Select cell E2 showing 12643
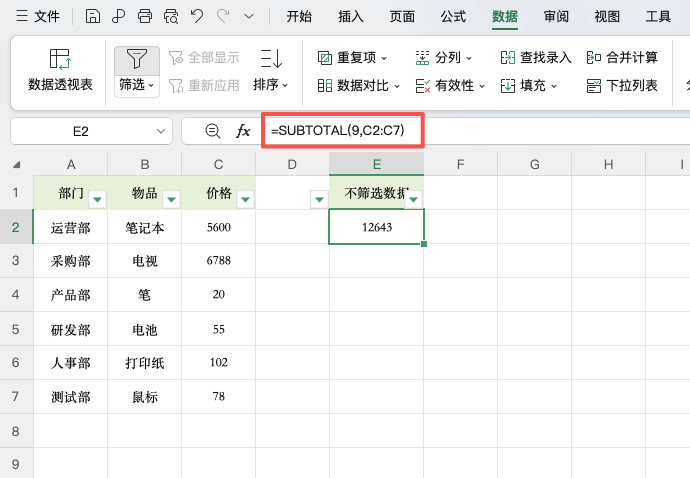Screen dimensions: 690x478 click(377, 227)
